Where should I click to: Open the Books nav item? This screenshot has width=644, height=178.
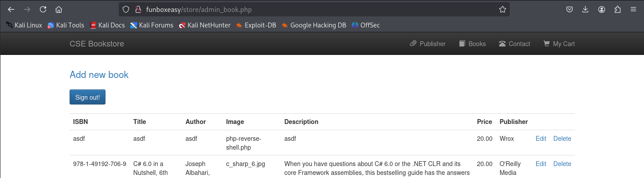[472, 44]
